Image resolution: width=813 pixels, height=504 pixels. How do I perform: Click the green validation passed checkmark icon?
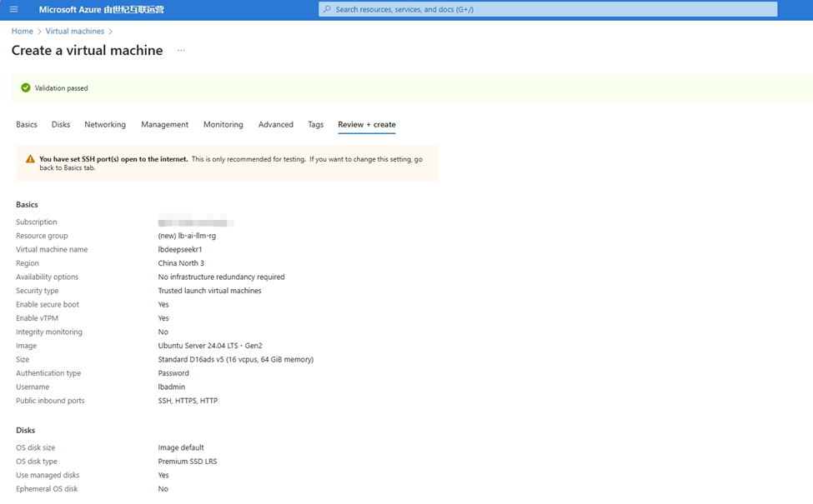point(26,87)
